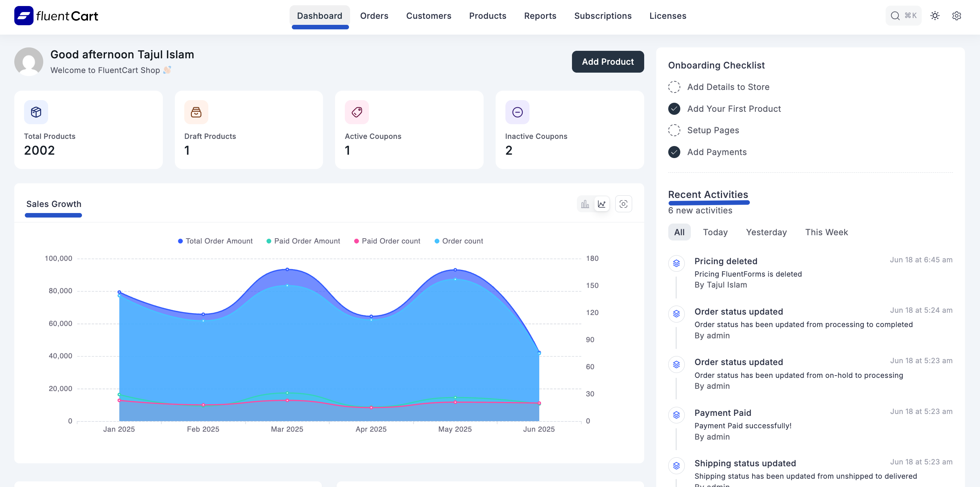Click the Active Coupons tag icon
This screenshot has width=980, height=487.
pos(357,112)
